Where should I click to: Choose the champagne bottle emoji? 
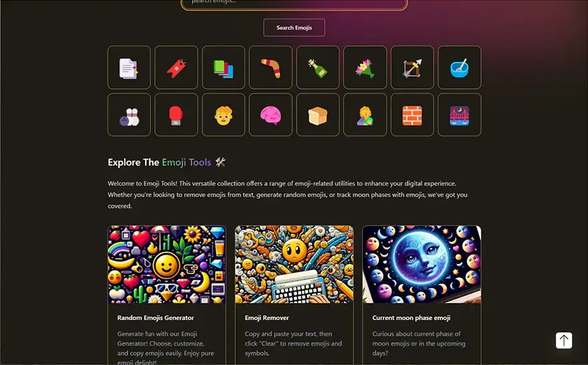click(x=317, y=68)
